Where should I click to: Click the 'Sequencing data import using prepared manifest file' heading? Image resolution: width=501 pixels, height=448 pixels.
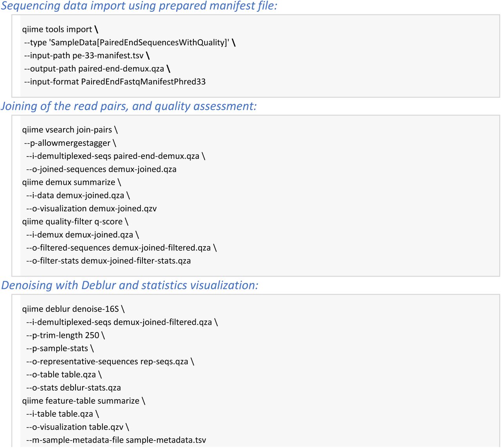(139, 5)
